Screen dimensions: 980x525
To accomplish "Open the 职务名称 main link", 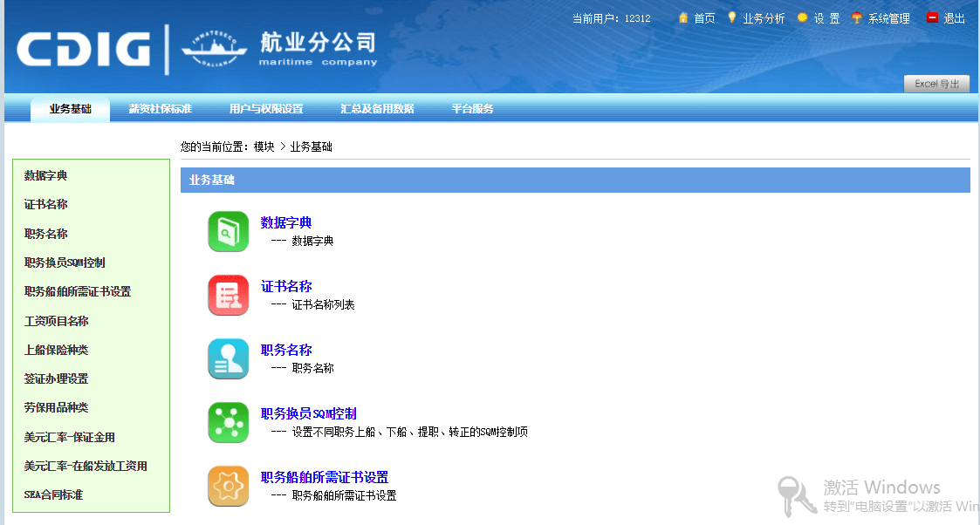I will (286, 351).
